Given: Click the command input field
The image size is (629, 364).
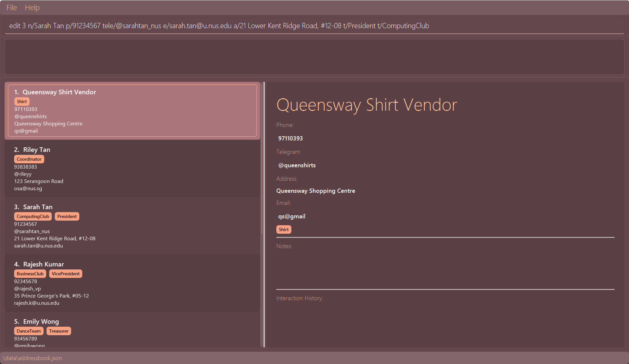Looking at the screenshot, I should coord(314,26).
